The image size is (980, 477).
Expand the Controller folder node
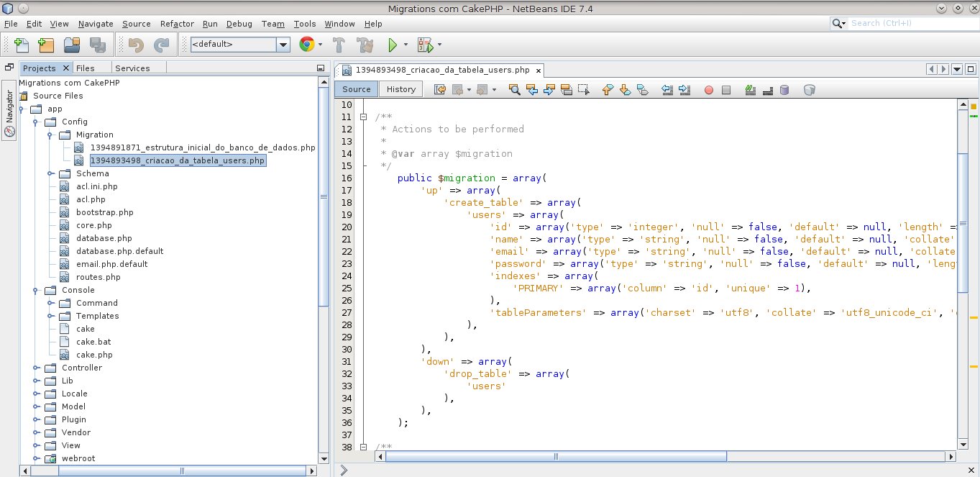click(x=37, y=368)
